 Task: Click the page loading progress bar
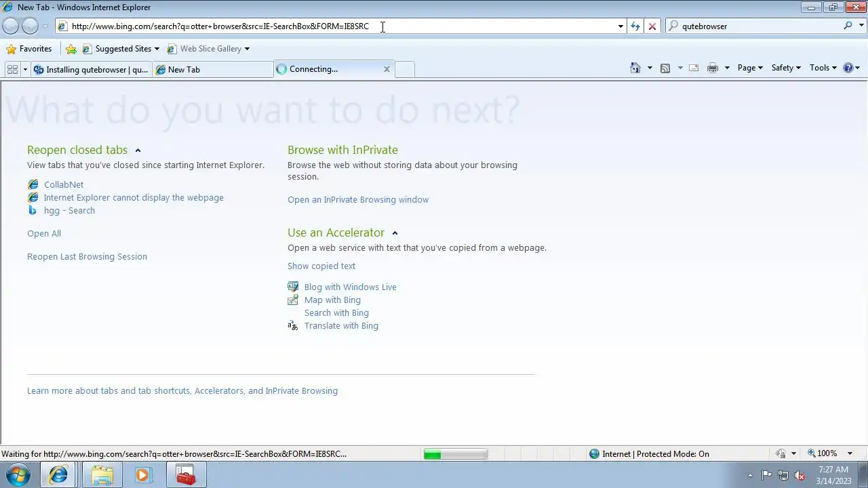(455, 454)
